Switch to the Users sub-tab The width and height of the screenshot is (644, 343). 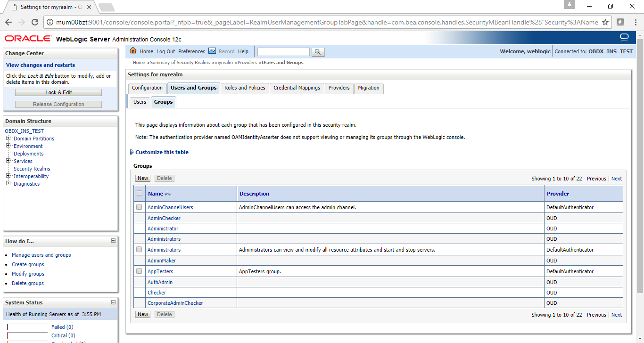coord(140,102)
